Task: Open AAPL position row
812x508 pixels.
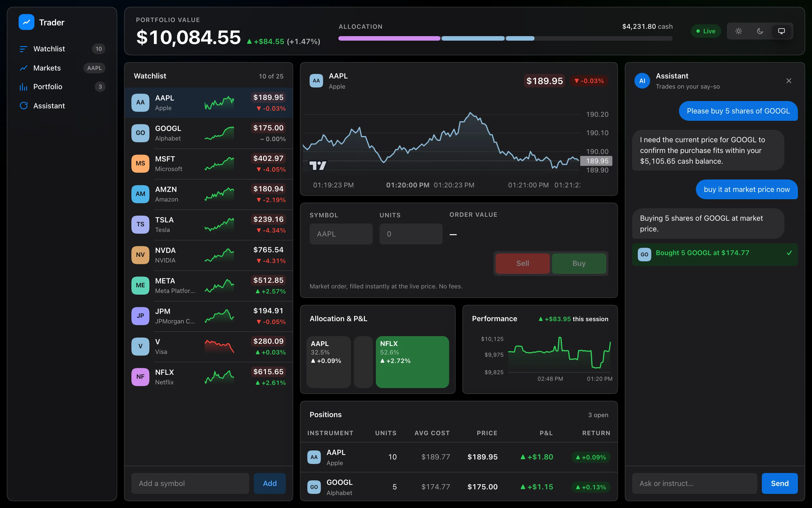Action: pyautogui.click(x=459, y=457)
